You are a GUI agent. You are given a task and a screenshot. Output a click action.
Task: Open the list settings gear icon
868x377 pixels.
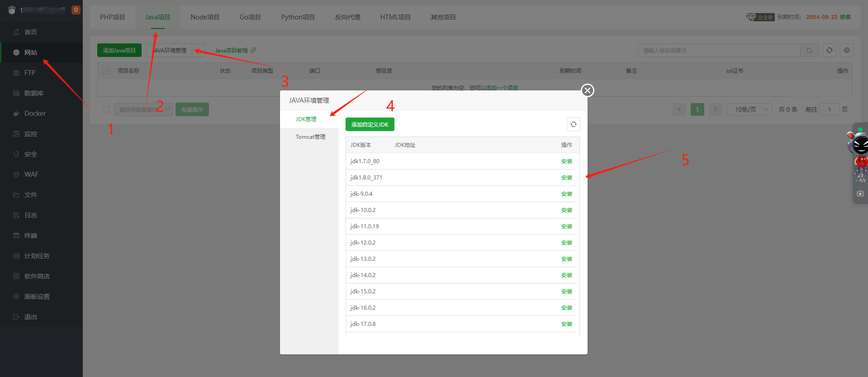tap(846, 50)
